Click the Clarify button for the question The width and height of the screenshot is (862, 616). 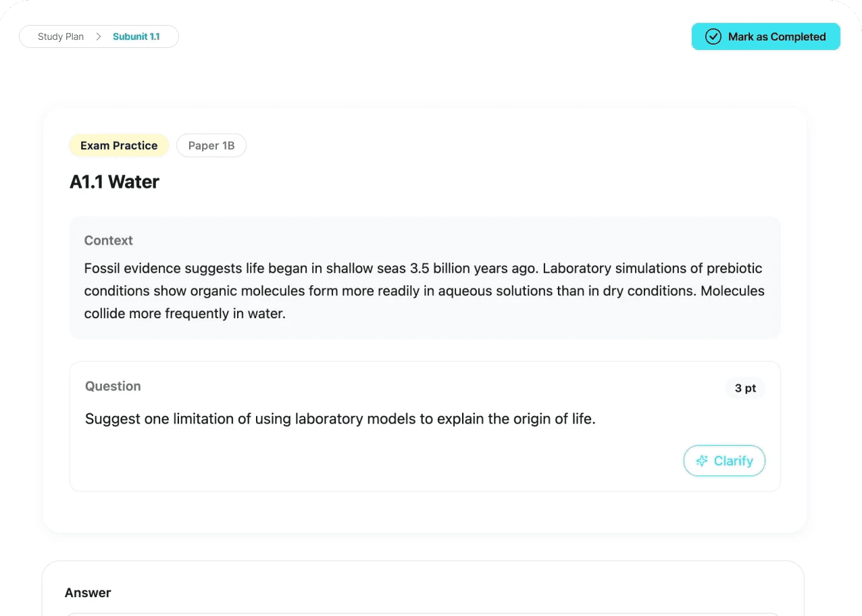724,461
